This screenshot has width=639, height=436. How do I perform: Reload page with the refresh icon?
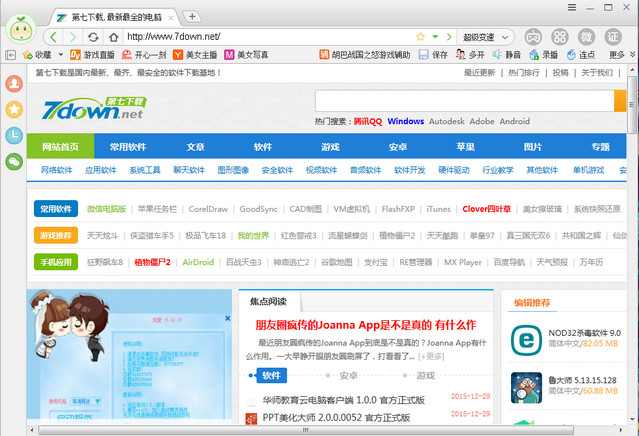(94, 37)
